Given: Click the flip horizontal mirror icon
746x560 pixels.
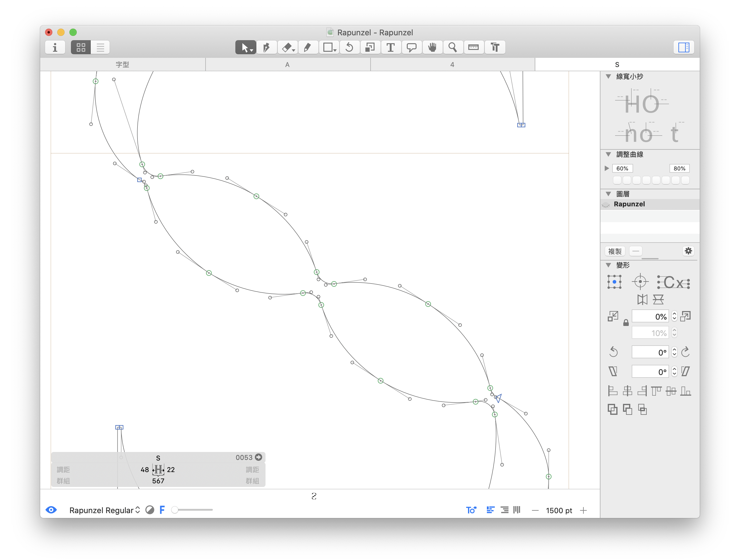Looking at the screenshot, I should [642, 299].
